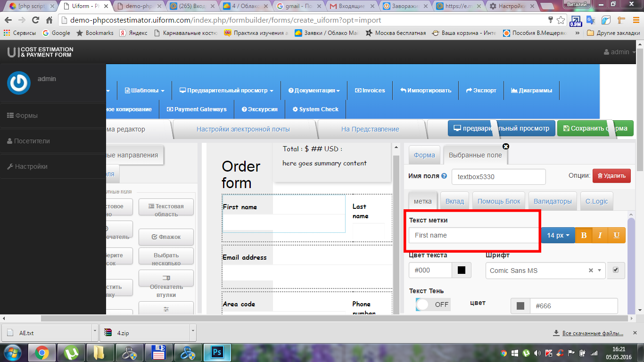
Task: Open the C.Logic tab
Action: 596,201
